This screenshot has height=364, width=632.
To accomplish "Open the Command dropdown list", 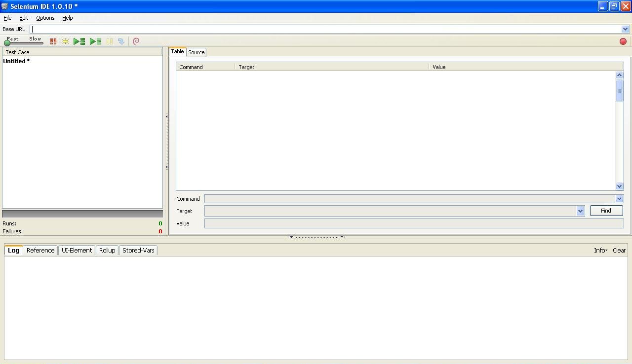I will 619,199.
